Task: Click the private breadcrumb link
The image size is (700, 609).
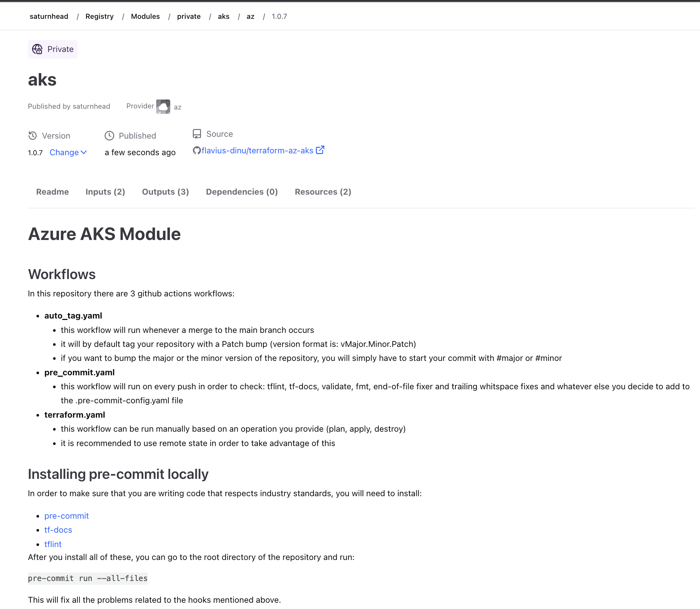Action: (189, 16)
